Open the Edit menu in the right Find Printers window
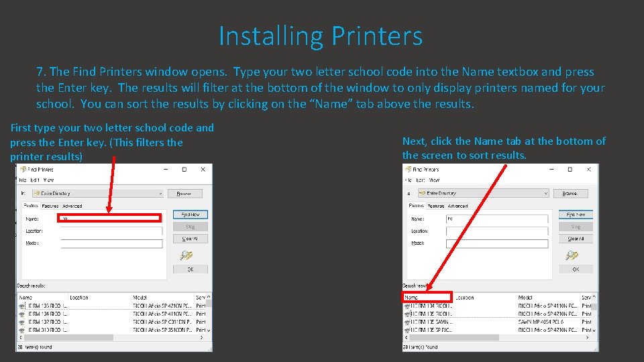Screen dimensions: 644x362 tap(420, 180)
